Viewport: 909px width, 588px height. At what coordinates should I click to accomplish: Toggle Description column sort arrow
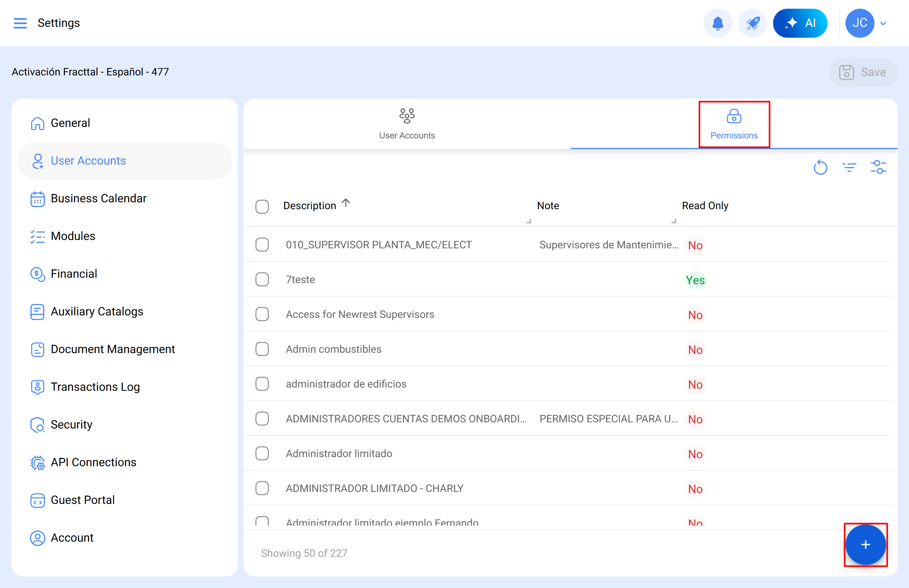345,203
